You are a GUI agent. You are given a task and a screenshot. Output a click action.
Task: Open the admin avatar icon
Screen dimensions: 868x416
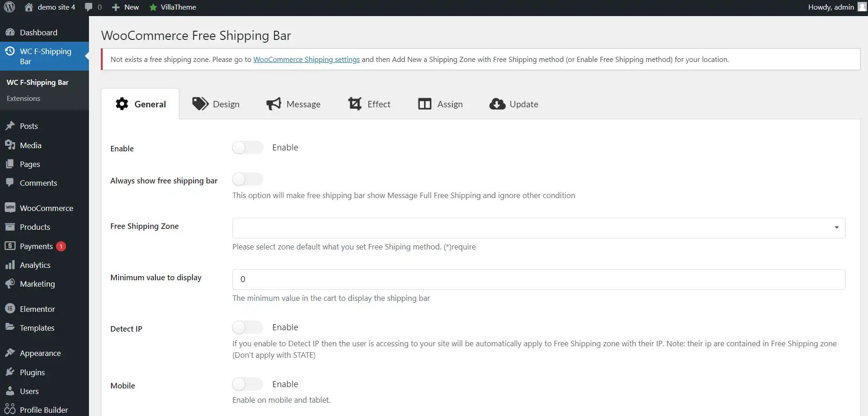tap(862, 7)
